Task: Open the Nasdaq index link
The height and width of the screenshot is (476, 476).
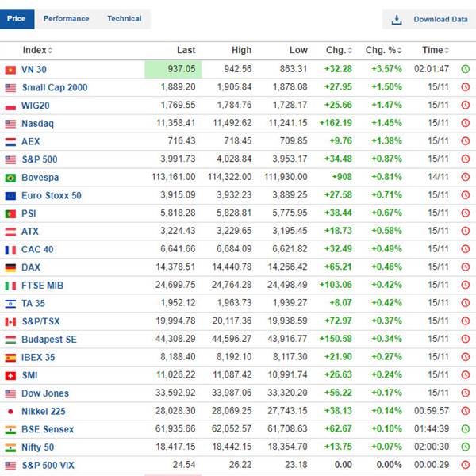Action: (x=37, y=124)
